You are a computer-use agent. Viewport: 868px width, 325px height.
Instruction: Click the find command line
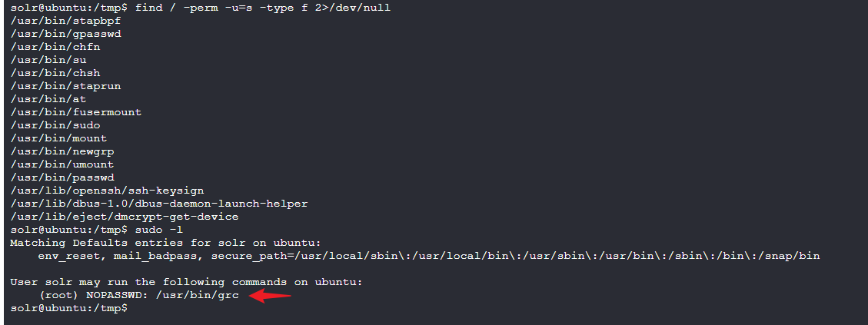click(200, 8)
